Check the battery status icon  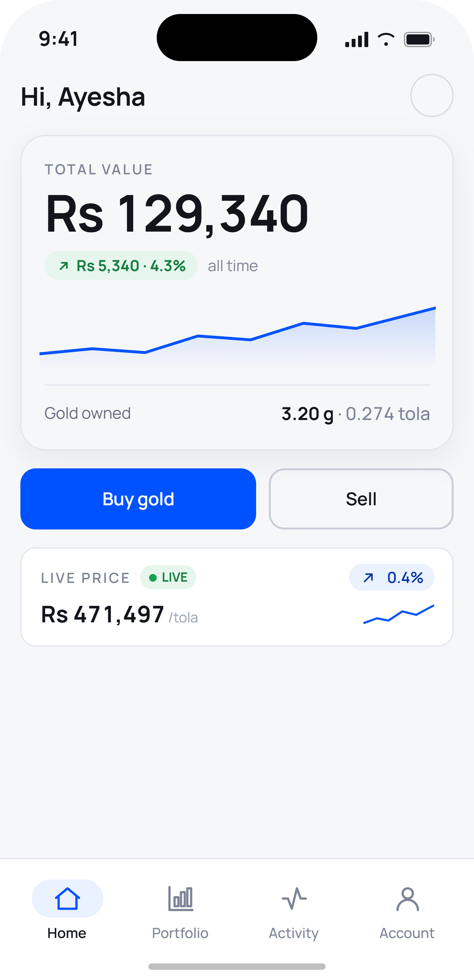419,39
